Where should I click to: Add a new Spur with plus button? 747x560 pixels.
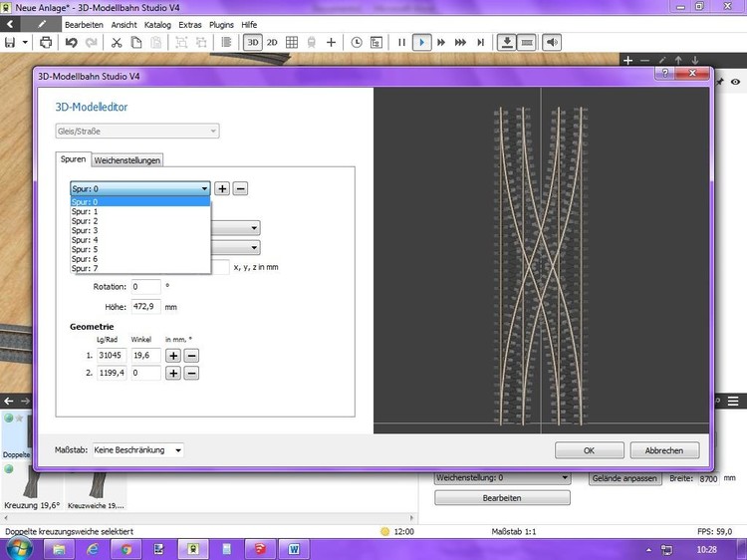[222, 188]
